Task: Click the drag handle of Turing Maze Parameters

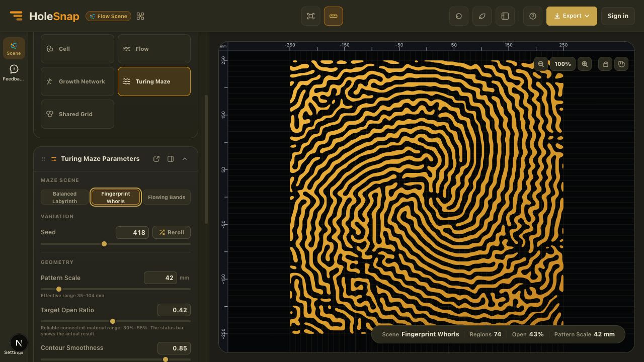Action: (x=43, y=159)
